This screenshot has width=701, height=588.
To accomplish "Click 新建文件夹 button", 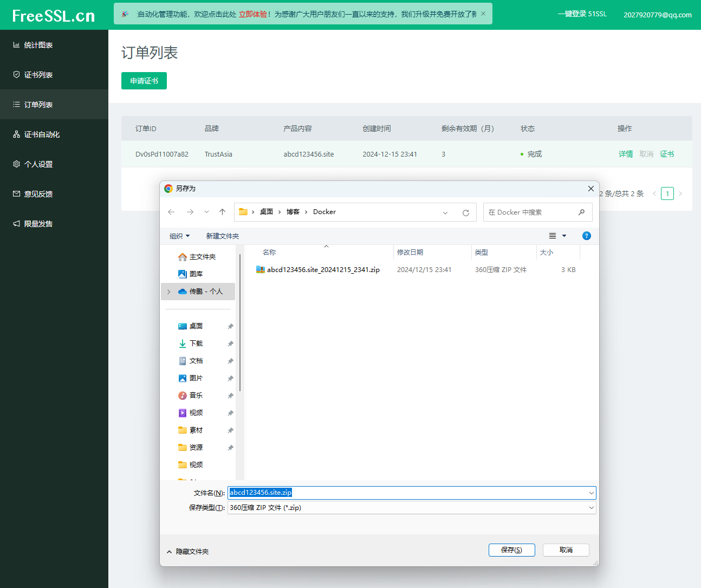I will [x=223, y=236].
